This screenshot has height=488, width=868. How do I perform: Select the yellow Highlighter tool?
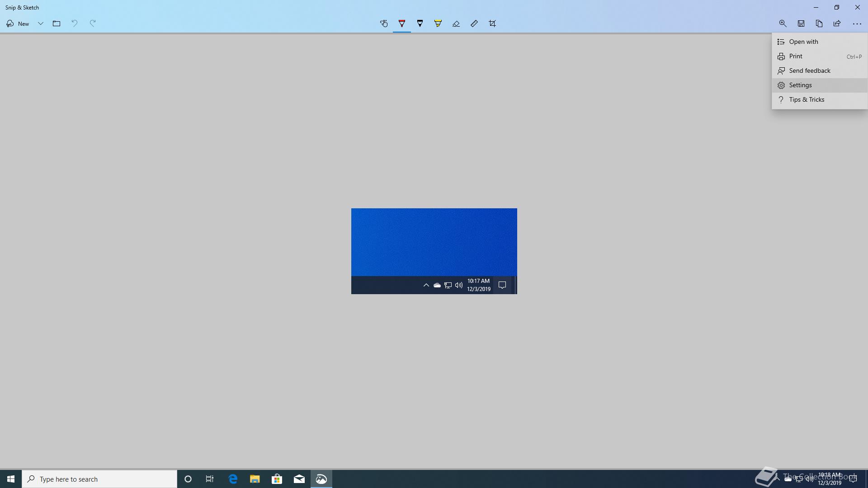tap(438, 23)
